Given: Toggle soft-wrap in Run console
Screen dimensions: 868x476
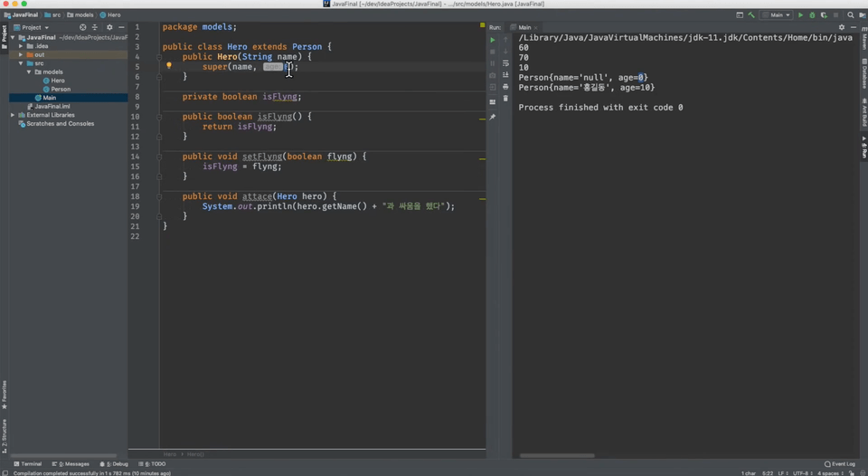Looking at the screenshot, I should [x=505, y=63].
